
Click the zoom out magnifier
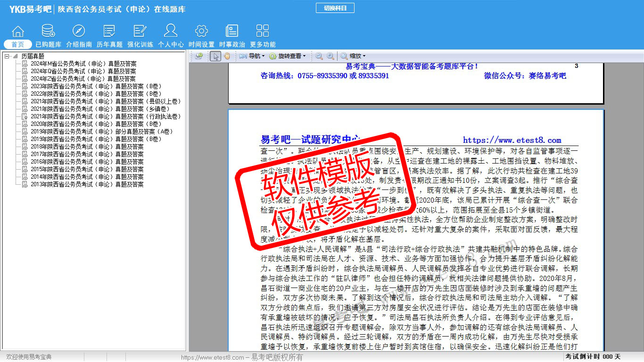[x=319, y=56]
